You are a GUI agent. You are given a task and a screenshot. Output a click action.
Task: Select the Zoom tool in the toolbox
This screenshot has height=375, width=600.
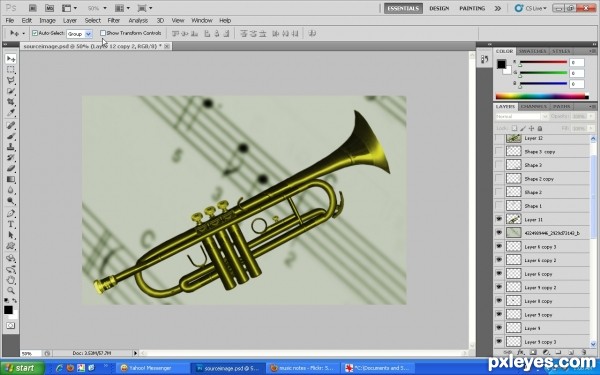coord(11,291)
